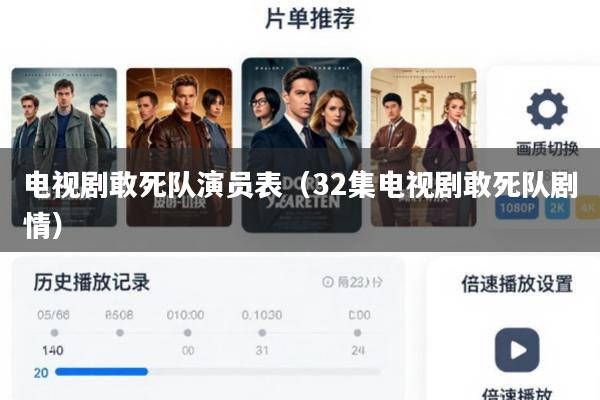This screenshot has height=400, width=600.
Task: Open the first poster with three men in coats
Action: [x=64, y=147]
